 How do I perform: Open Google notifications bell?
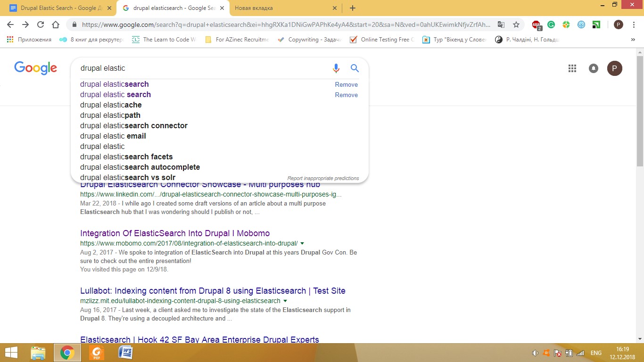click(593, 68)
